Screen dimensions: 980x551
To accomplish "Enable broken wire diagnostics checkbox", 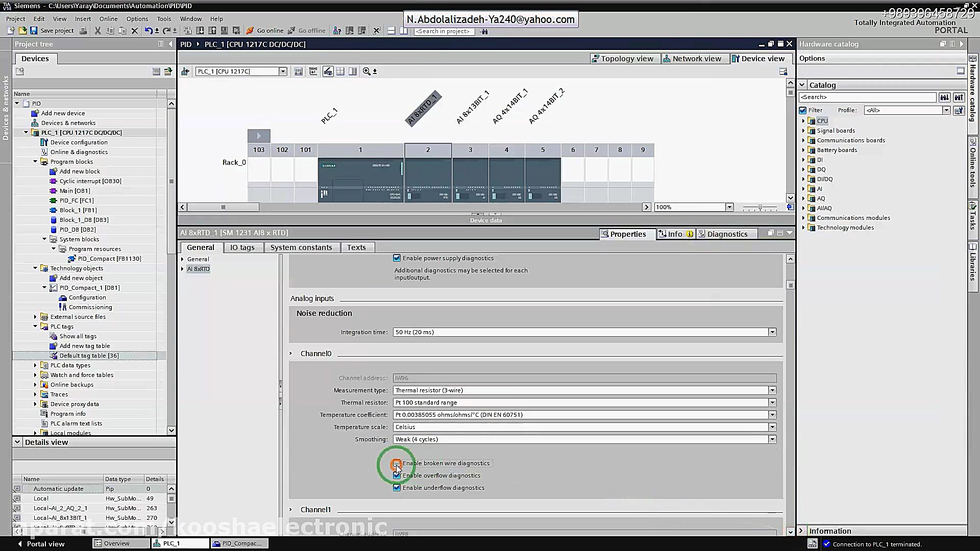I will pos(397,463).
